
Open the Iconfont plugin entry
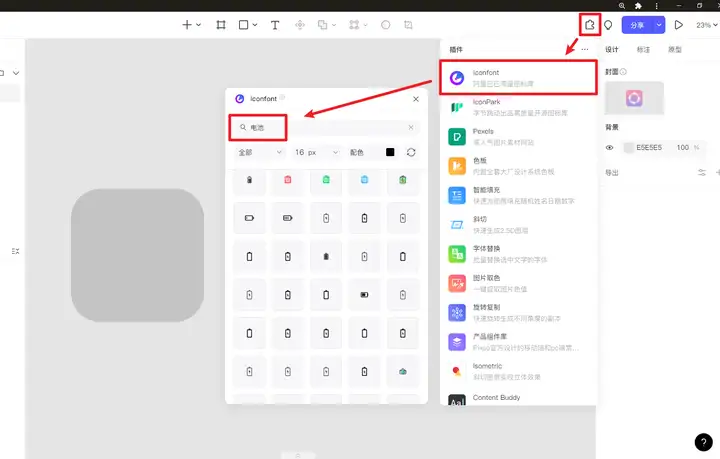(x=518, y=78)
